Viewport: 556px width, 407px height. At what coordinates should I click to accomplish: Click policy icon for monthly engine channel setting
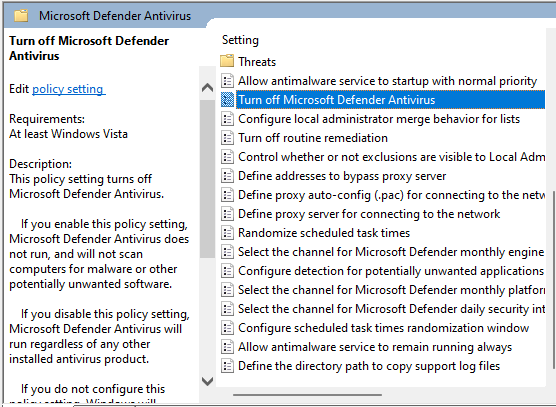pyautogui.click(x=227, y=252)
